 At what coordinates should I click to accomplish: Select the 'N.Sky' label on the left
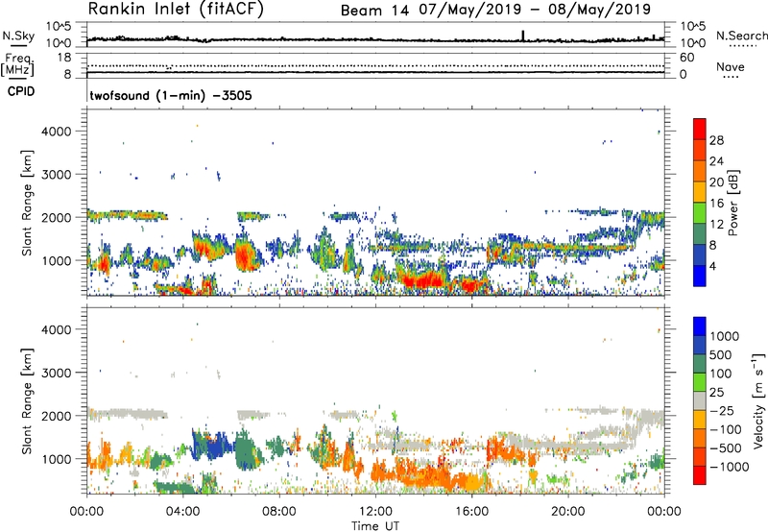(18, 36)
